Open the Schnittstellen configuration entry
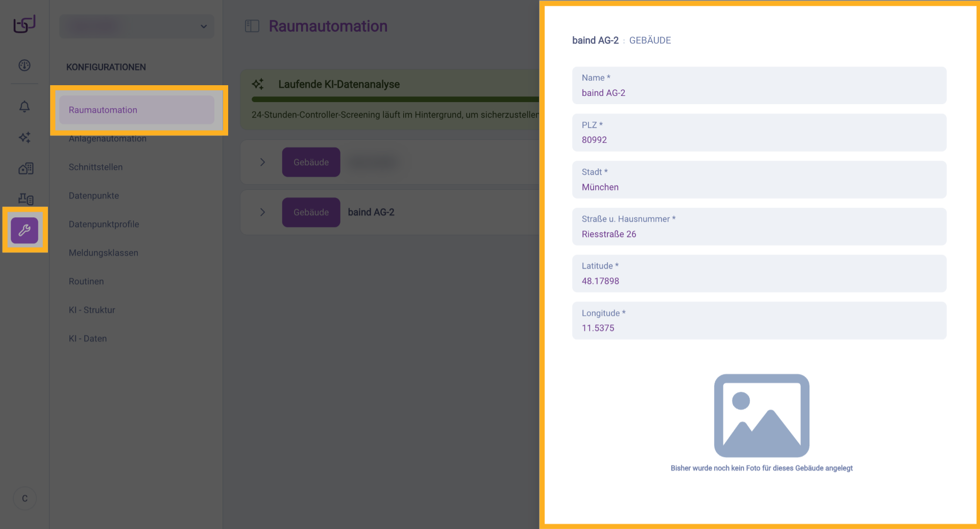Screen dimensions: 980x529 point(96,167)
